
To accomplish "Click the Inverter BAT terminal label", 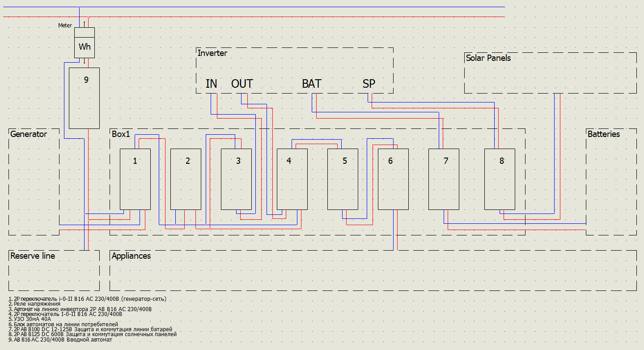I will pyautogui.click(x=311, y=84).
